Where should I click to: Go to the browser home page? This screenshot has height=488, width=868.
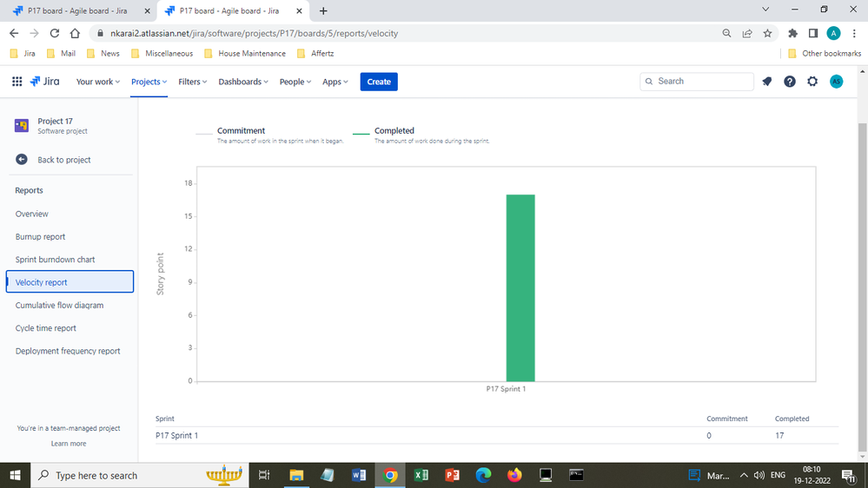(x=75, y=33)
